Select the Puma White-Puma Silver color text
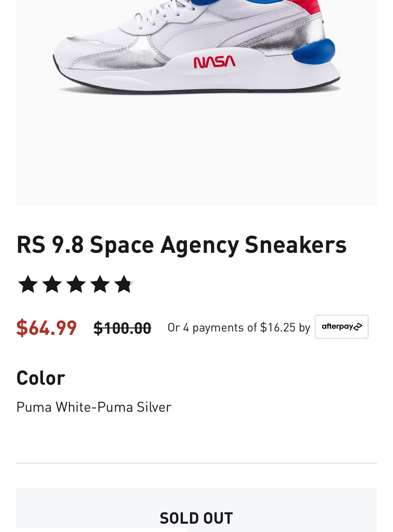The image size is (393, 532). [x=94, y=407]
